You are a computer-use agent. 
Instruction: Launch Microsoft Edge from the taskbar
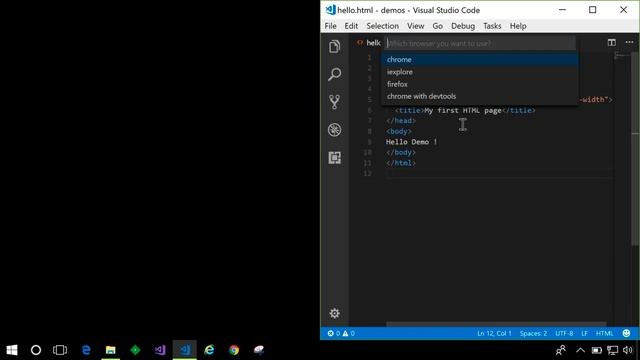[x=86, y=350]
